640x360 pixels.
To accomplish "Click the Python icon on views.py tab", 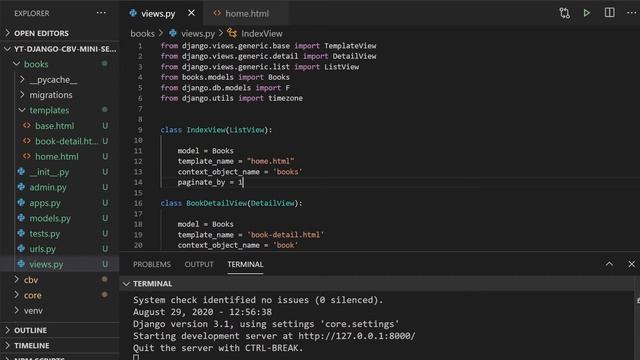I will point(133,13).
